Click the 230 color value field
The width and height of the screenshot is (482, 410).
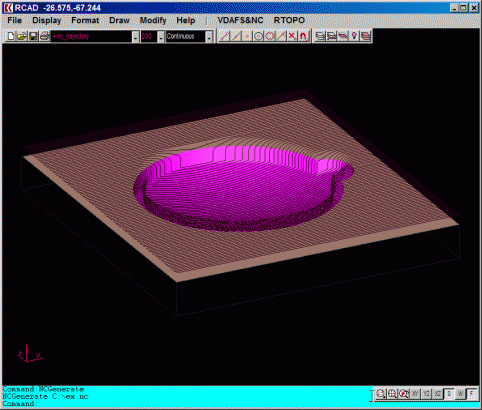[x=149, y=37]
